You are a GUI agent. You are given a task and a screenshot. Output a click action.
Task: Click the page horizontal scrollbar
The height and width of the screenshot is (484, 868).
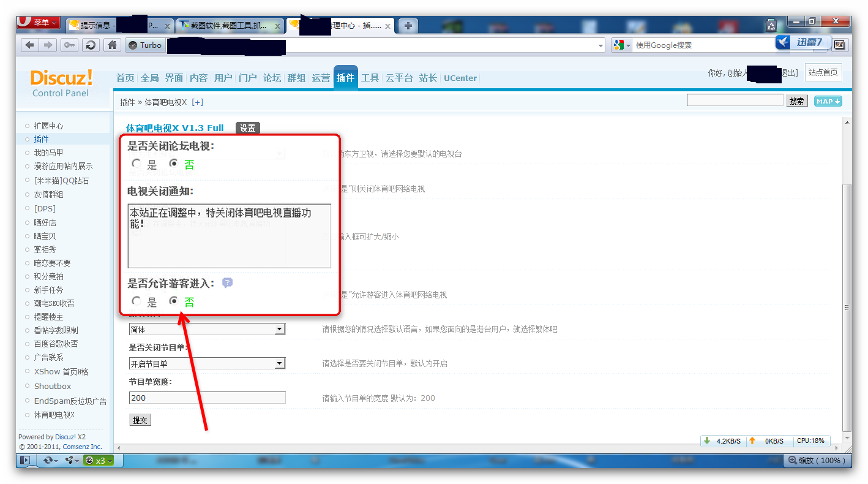click(x=477, y=448)
